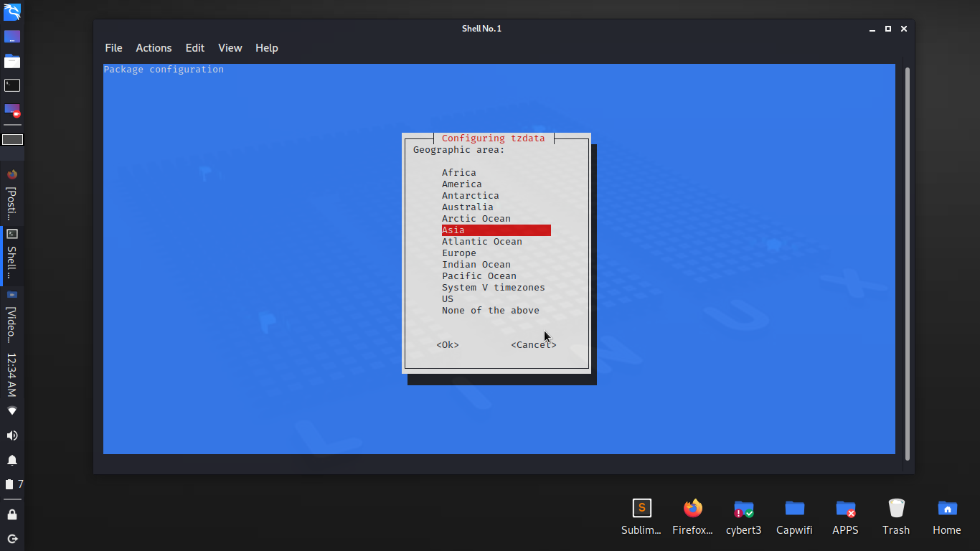Open the View menu

click(x=230, y=48)
